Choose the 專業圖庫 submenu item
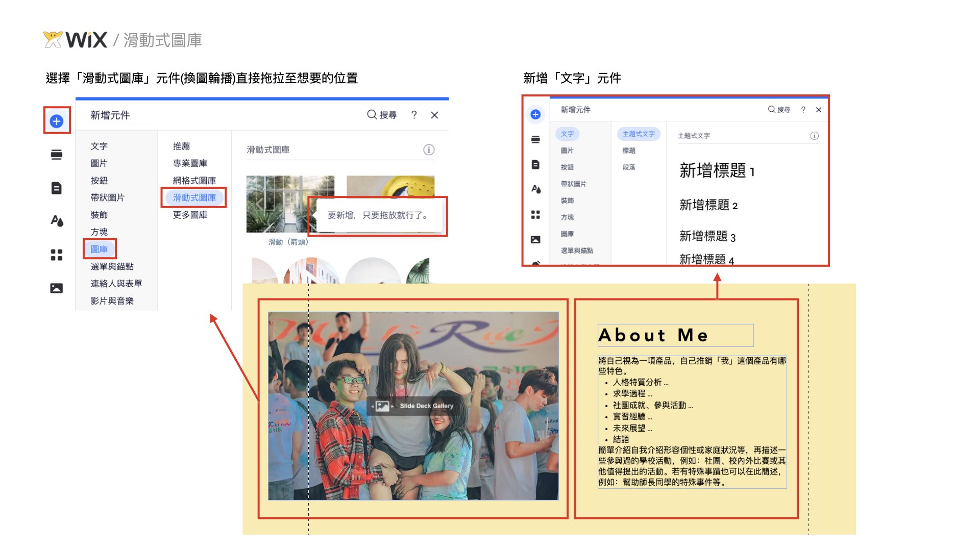The image size is (980, 551). point(190,163)
